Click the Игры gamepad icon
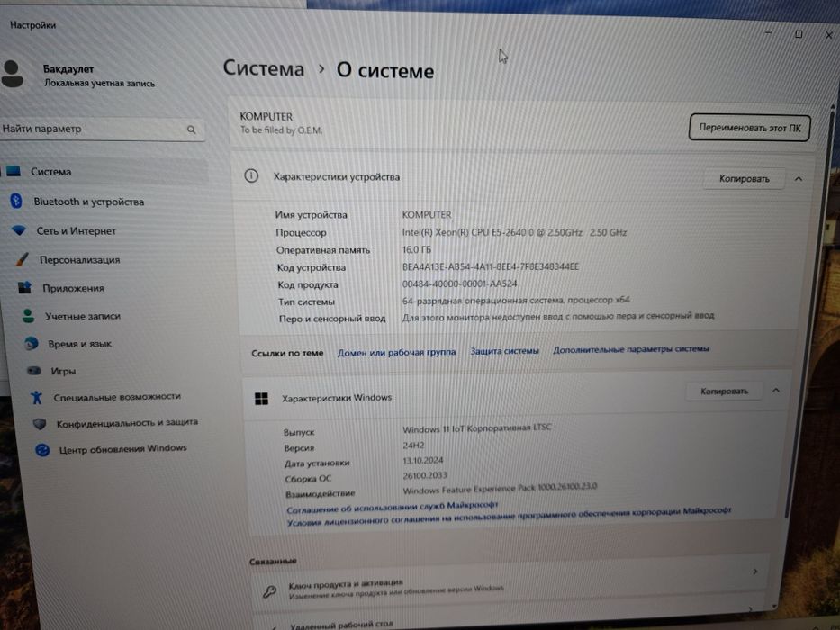Image resolution: width=840 pixels, height=630 pixels. (x=34, y=370)
